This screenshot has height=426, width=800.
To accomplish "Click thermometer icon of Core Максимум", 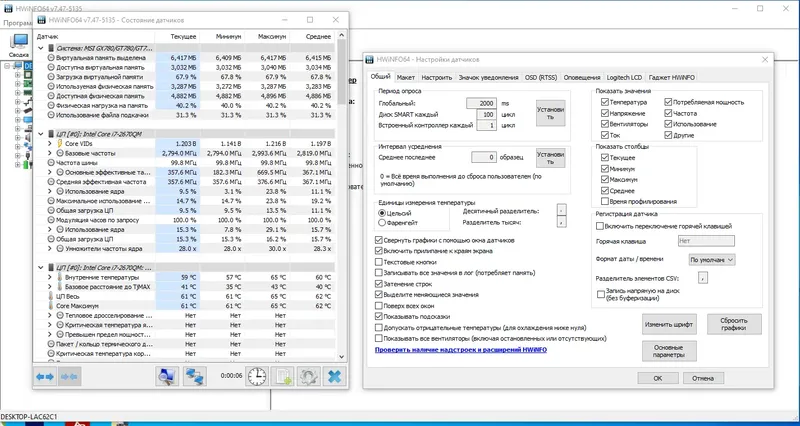I will [51, 306].
